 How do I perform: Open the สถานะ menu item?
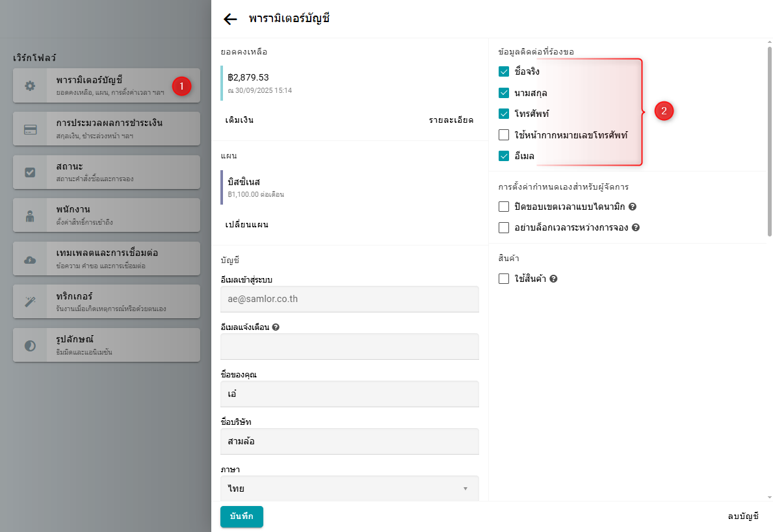[107, 172]
